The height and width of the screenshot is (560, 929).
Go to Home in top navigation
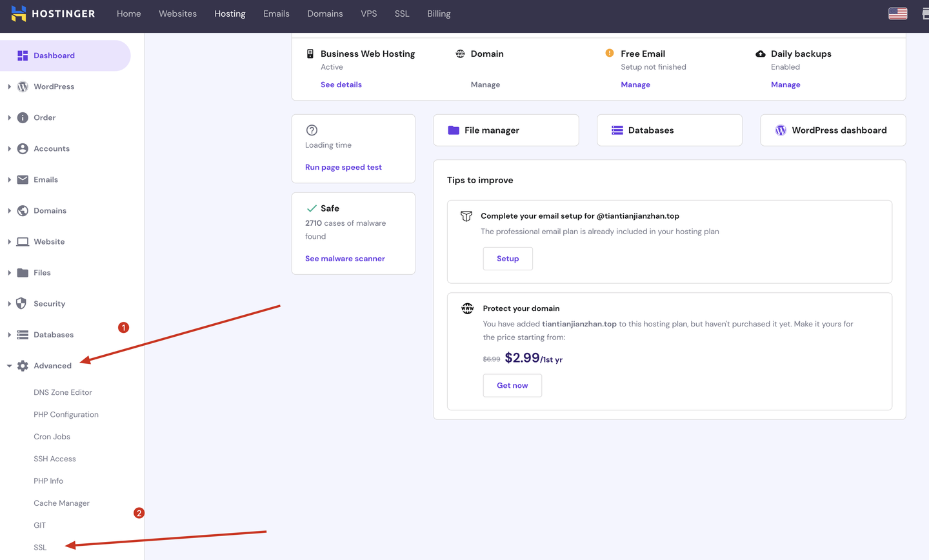(129, 14)
